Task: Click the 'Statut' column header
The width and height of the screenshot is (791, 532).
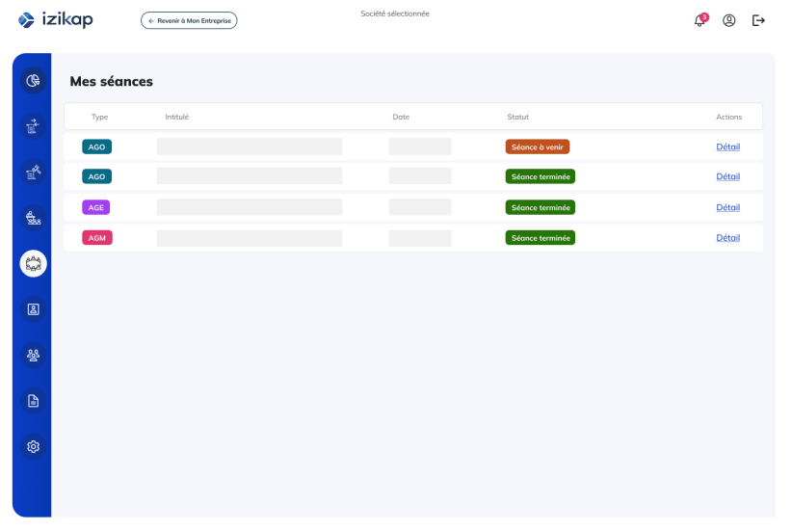Action: point(517,117)
